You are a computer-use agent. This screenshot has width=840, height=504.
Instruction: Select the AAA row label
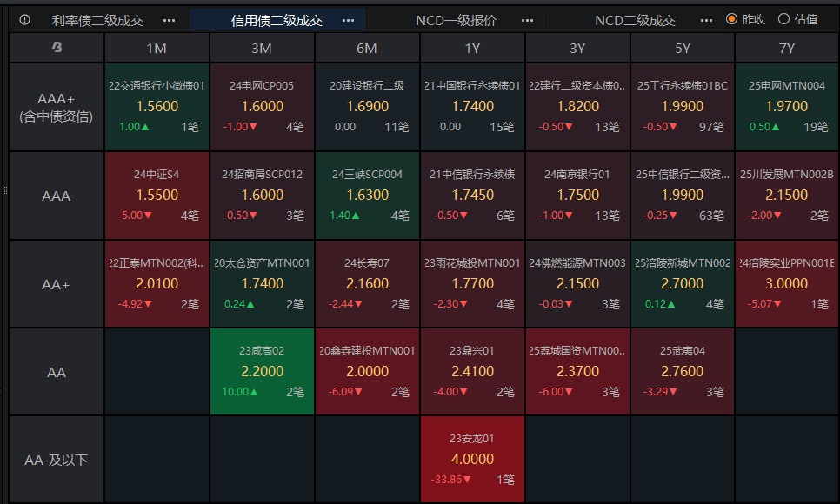57,196
